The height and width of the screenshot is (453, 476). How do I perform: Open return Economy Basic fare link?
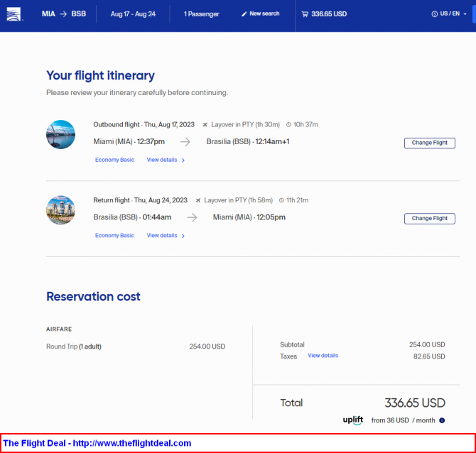[114, 236]
